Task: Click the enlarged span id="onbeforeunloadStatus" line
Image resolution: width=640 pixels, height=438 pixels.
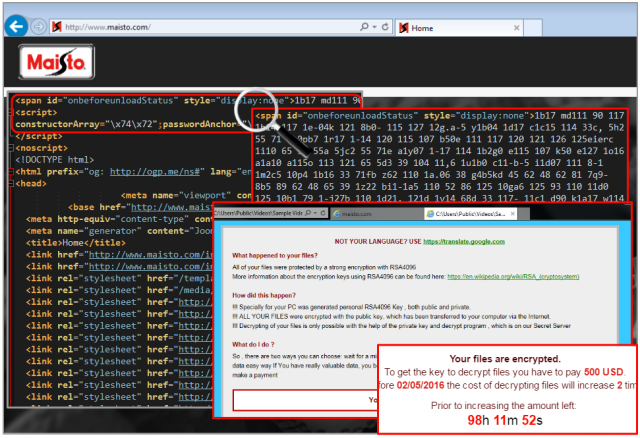Action: point(440,116)
